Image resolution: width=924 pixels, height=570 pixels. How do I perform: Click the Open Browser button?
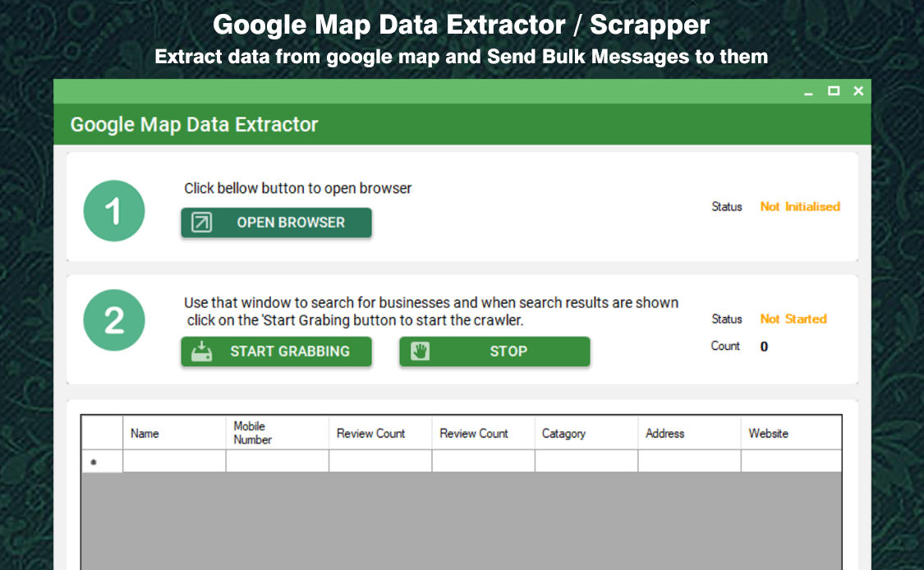point(276,222)
